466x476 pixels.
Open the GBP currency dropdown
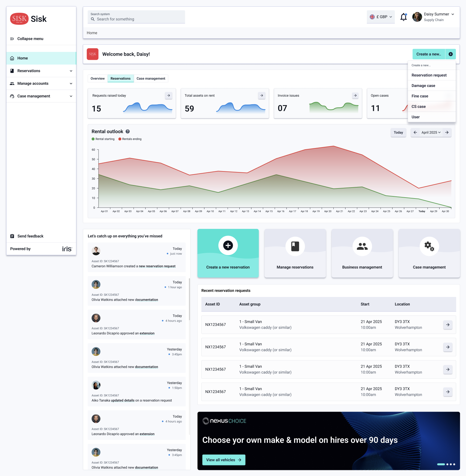pyautogui.click(x=381, y=17)
